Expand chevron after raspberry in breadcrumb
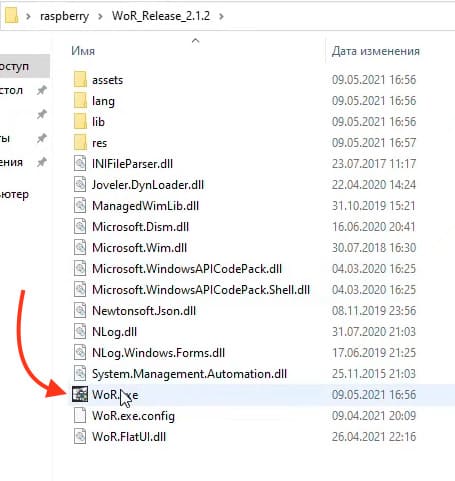 [x=100, y=16]
